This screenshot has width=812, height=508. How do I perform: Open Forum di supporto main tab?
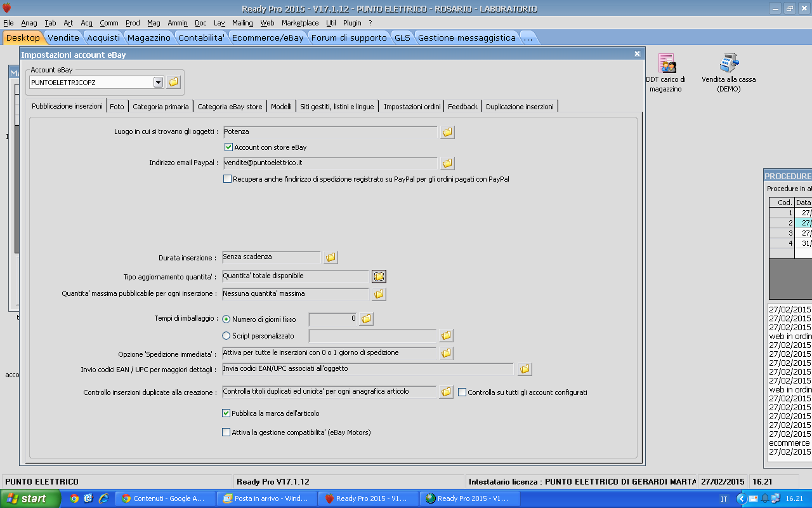349,38
